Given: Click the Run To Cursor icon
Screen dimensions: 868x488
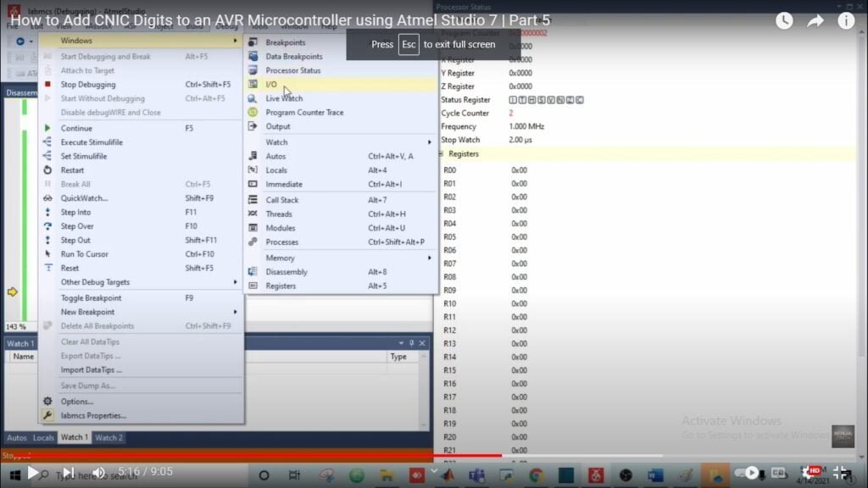Looking at the screenshot, I should [47, 254].
